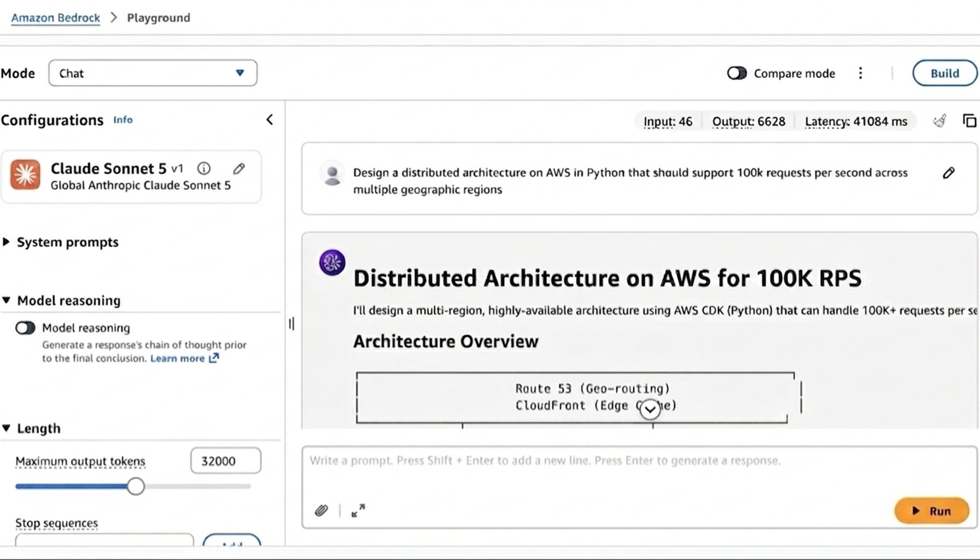This screenshot has height=560, width=980.
Task: Click the Maximum output tokens field
Action: tap(226, 460)
